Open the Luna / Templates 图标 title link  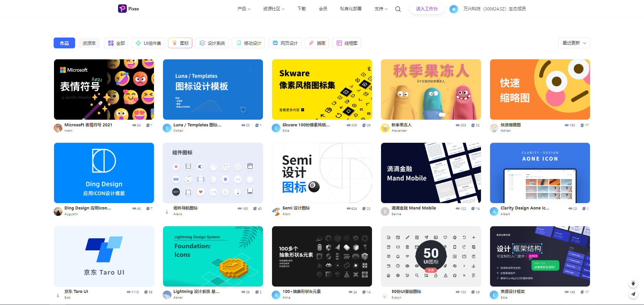pos(197,125)
